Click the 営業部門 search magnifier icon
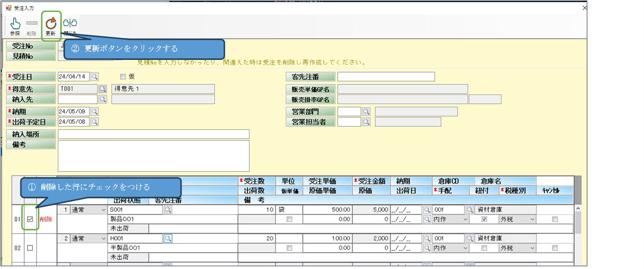This screenshot has width=644, height=269. (366, 111)
